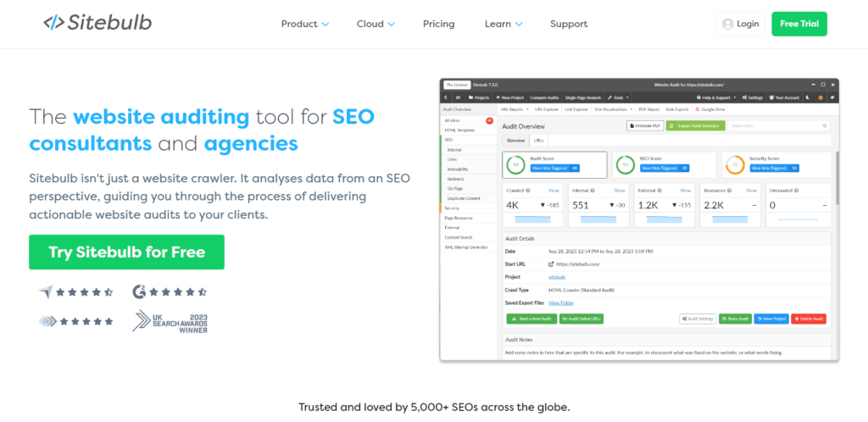Open the PDF Report tab

click(x=648, y=109)
